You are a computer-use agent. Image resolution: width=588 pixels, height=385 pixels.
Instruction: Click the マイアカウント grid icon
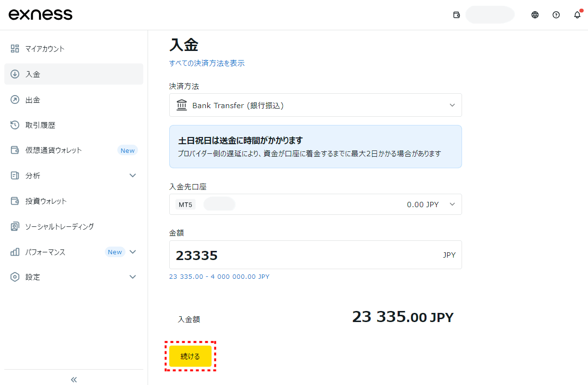tap(15, 49)
